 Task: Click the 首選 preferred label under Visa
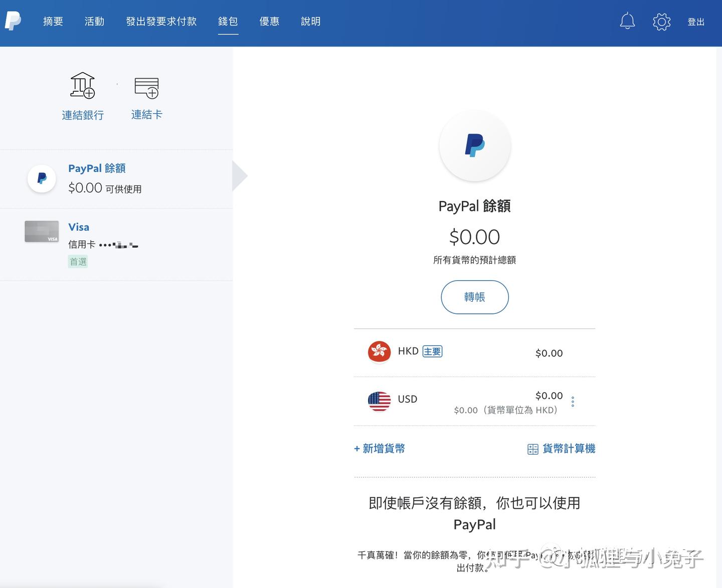tap(78, 261)
